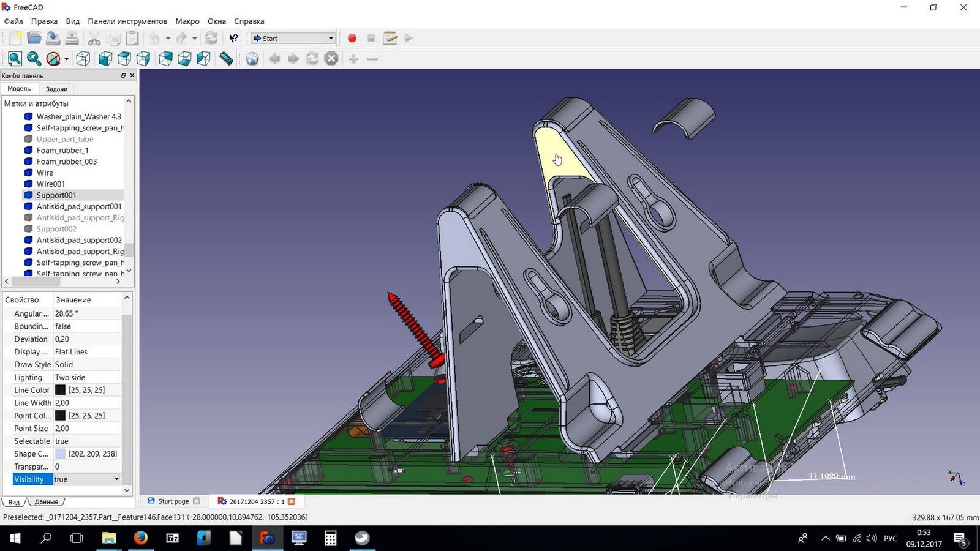Open the Макро menu

(187, 21)
